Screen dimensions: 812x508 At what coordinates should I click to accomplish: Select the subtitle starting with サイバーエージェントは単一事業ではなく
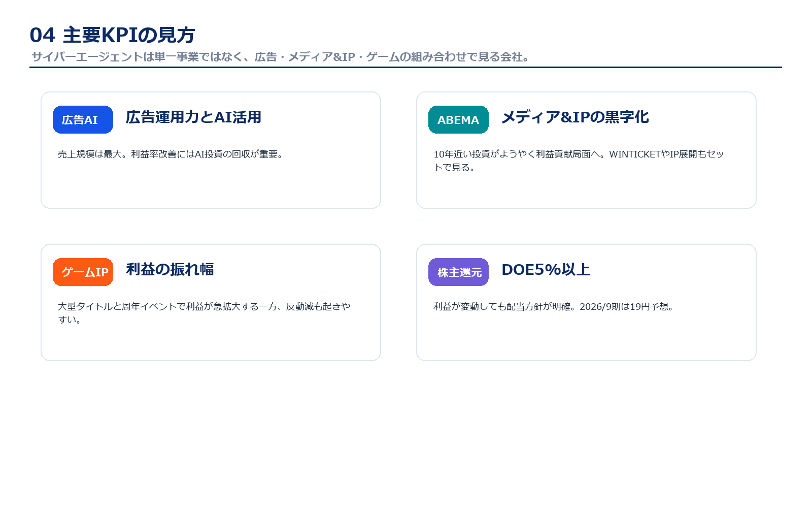pyautogui.click(x=280, y=57)
